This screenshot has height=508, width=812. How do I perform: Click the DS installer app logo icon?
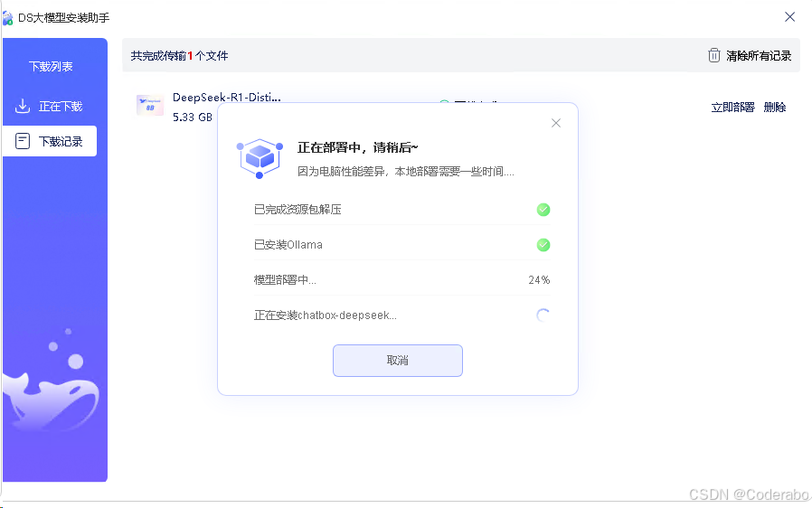[7, 18]
